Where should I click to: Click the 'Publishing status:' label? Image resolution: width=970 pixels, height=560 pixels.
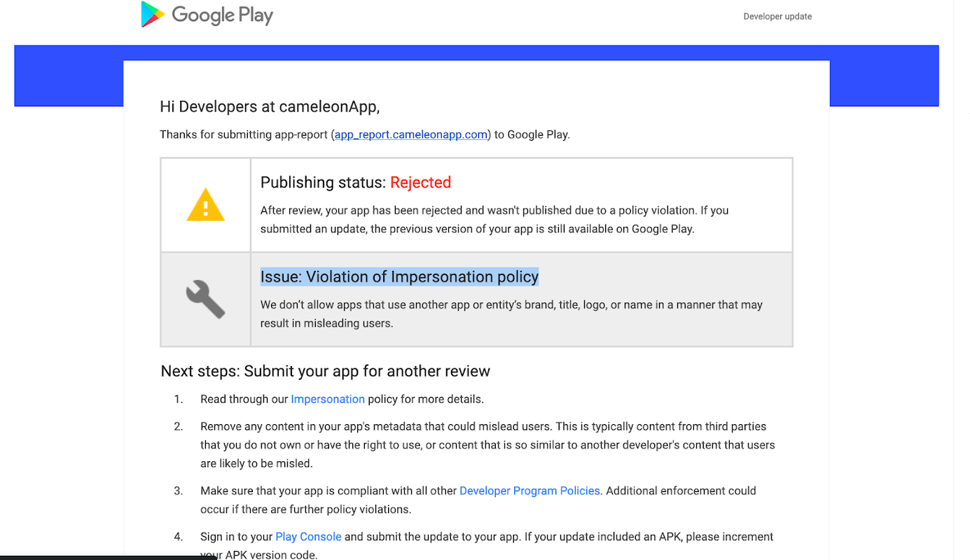pos(323,183)
